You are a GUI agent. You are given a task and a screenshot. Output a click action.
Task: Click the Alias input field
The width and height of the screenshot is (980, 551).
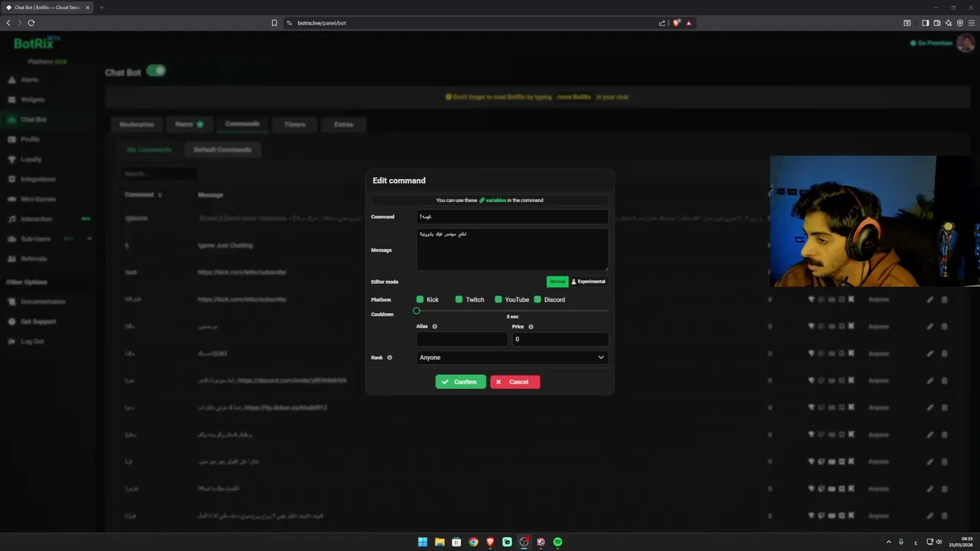(x=462, y=339)
